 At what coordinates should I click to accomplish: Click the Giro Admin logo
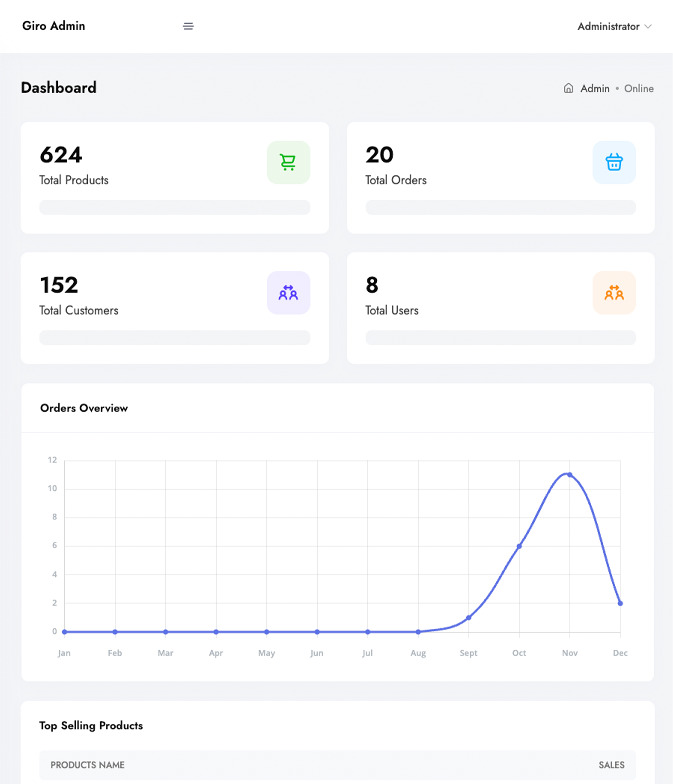(54, 26)
